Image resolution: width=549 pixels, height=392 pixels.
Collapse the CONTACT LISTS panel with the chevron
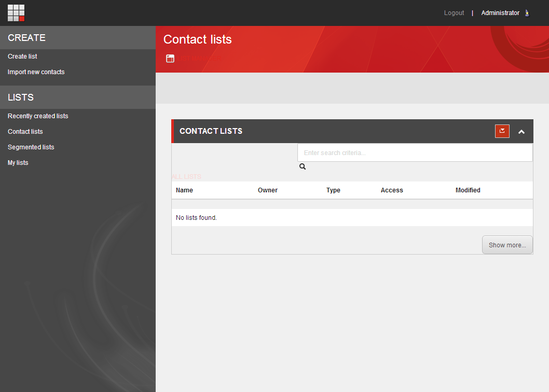point(521,132)
